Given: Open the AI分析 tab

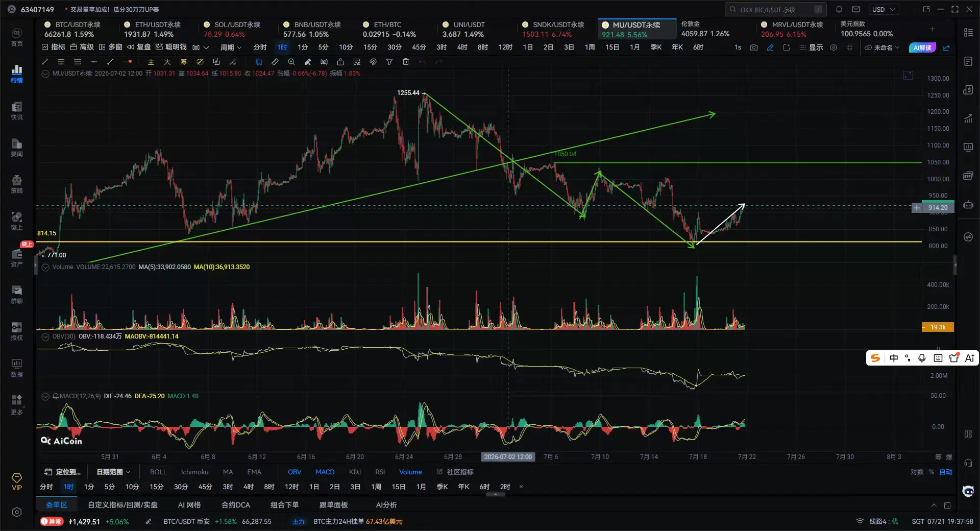Looking at the screenshot, I should [386, 505].
